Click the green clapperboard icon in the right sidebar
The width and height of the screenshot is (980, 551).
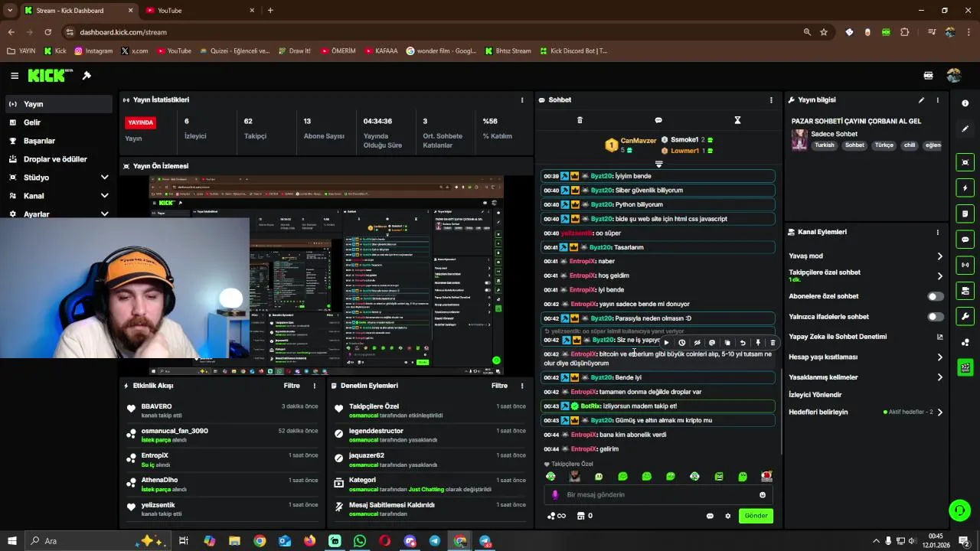point(965,368)
